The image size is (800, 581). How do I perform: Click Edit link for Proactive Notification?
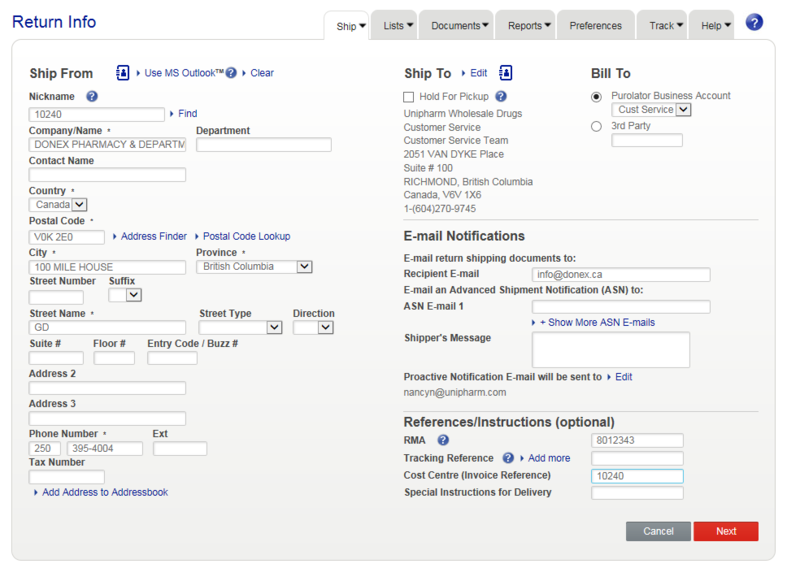point(623,377)
